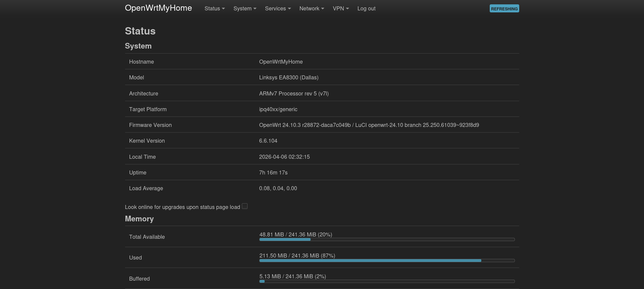
Task: Click the Total Available memory progress bar
Action: (387, 239)
